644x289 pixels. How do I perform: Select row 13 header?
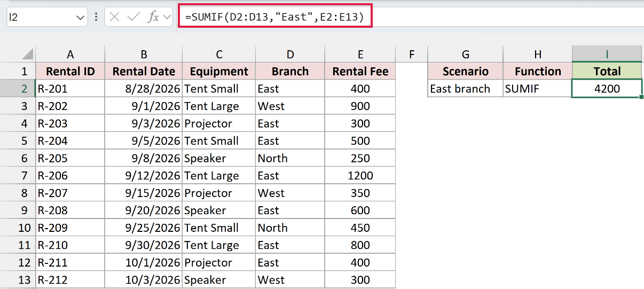point(18,280)
